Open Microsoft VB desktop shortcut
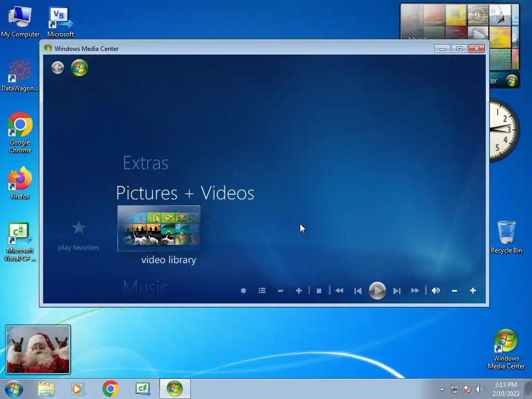This screenshot has height=399, width=532. [x=60, y=22]
